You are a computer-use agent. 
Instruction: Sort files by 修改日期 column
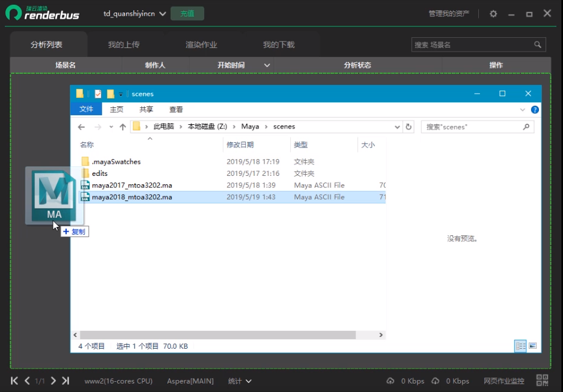pos(240,145)
